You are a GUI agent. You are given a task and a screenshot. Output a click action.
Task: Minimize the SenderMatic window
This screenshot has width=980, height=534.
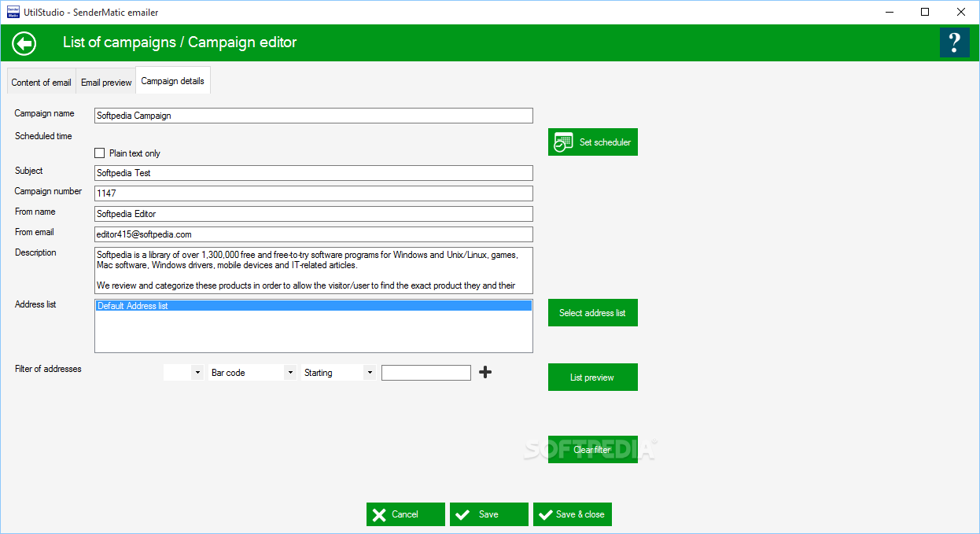[x=889, y=12]
